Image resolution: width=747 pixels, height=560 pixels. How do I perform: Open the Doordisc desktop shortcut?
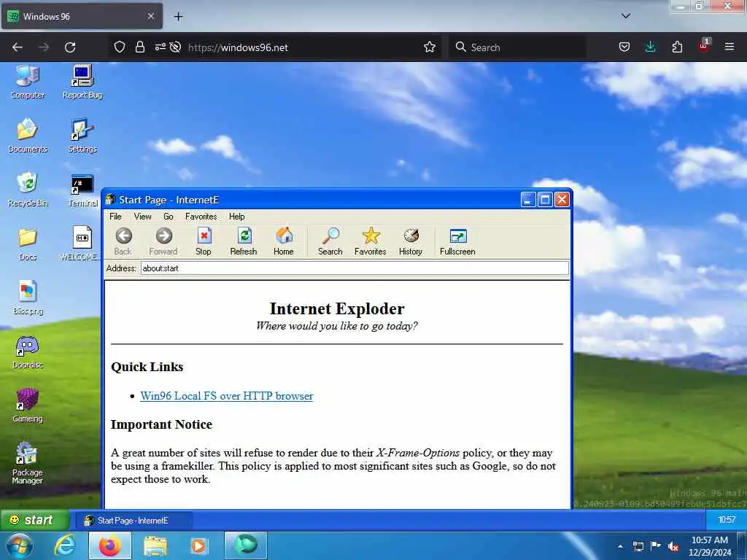pyautogui.click(x=28, y=352)
